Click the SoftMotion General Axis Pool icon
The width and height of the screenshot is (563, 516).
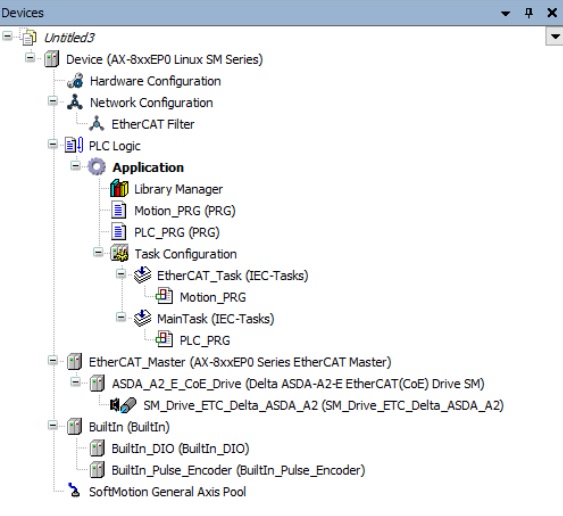tap(74, 491)
